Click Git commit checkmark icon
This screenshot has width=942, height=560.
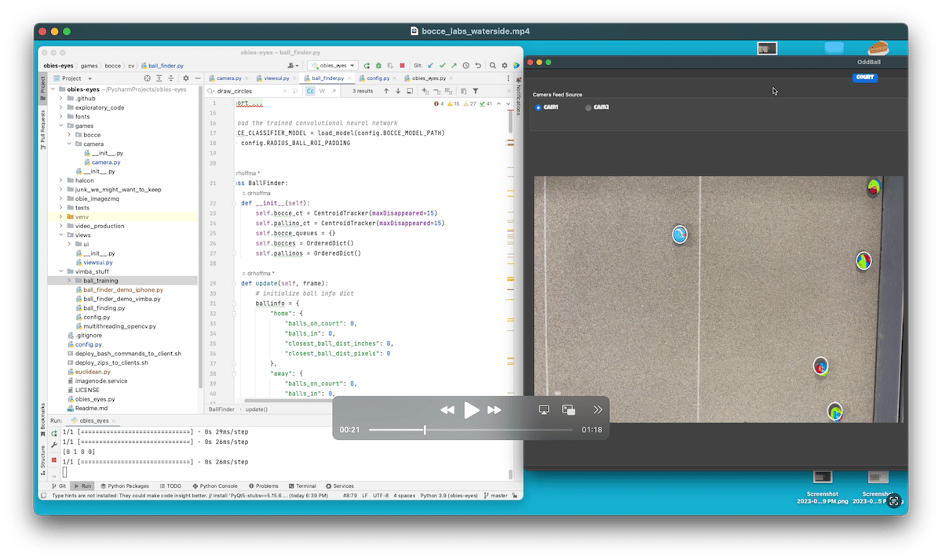[443, 66]
